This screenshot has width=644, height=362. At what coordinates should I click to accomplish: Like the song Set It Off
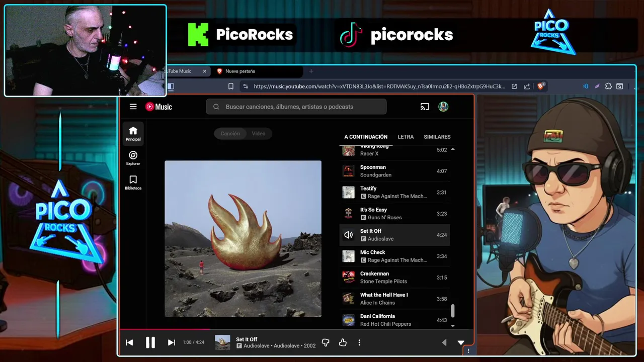pos(343,342)
